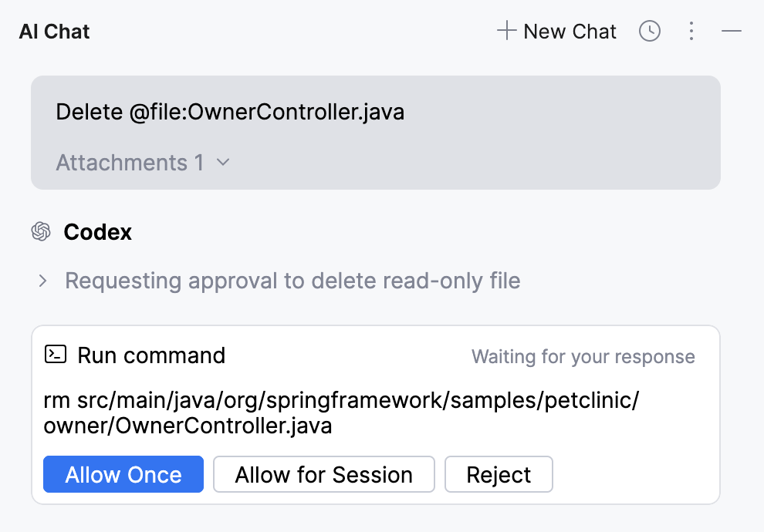Expand the requesting approval details
764x532 pixels.
[293, 281]
